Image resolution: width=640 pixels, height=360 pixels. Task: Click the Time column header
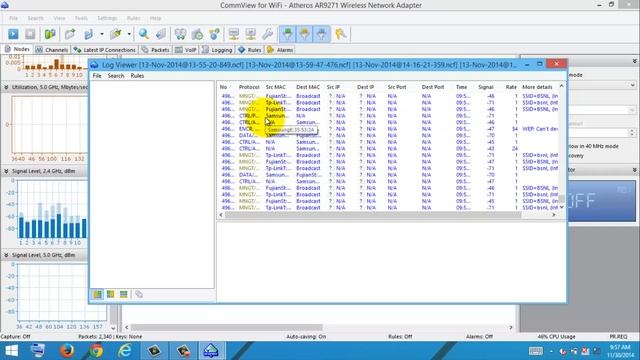click(x=462, y=87)
